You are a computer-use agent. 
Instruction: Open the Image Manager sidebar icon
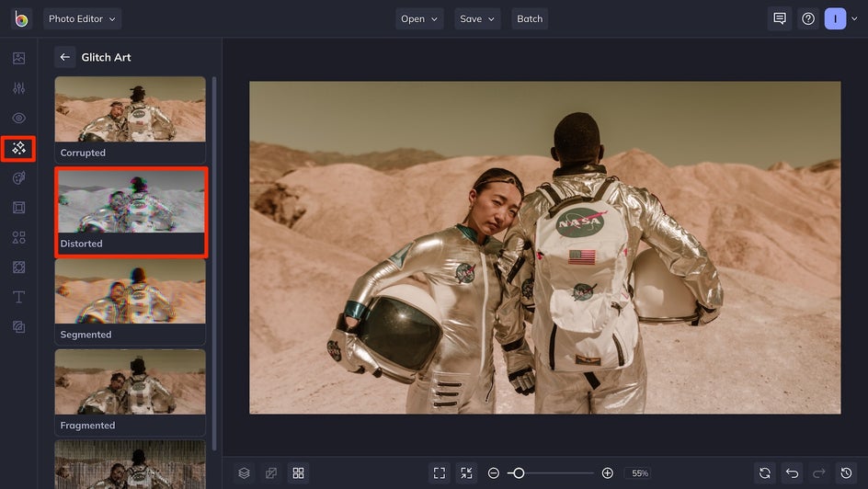tap(18, 58)
